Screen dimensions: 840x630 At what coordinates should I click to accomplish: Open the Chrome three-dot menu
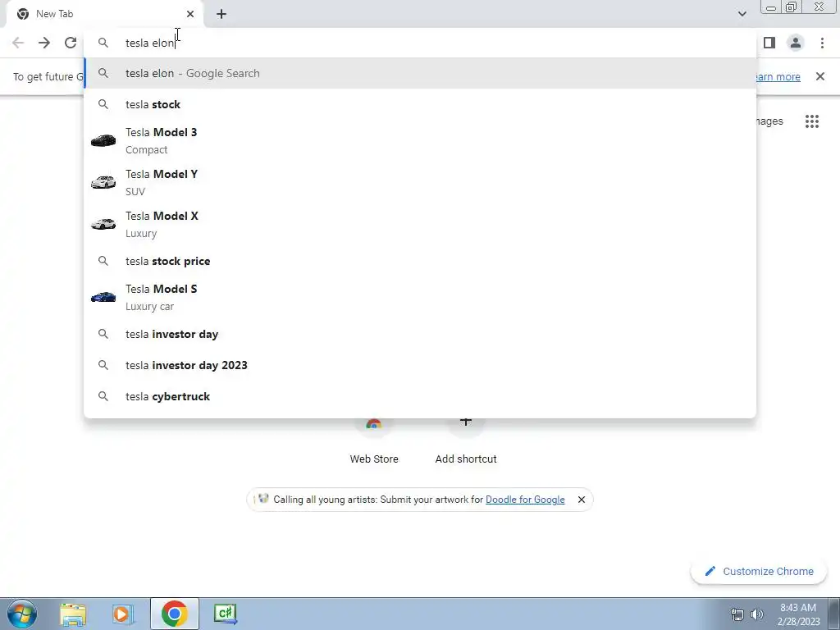[822, 43]
